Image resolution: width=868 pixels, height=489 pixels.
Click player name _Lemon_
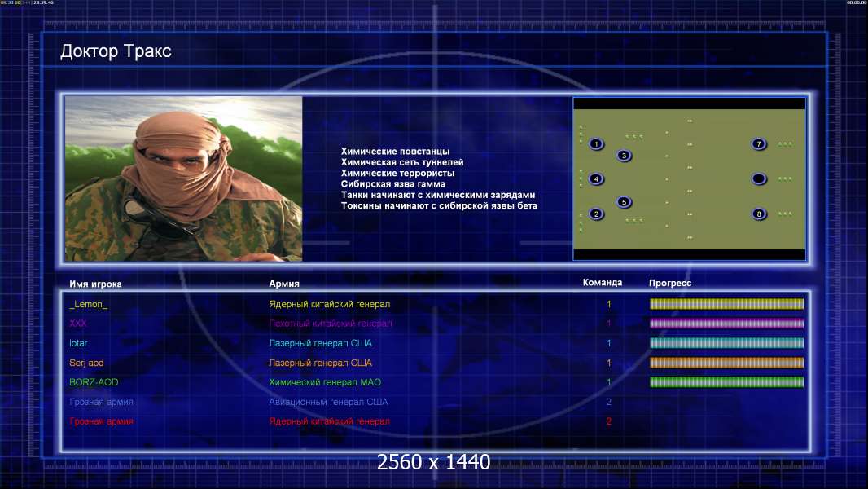(x=89, y=304)
